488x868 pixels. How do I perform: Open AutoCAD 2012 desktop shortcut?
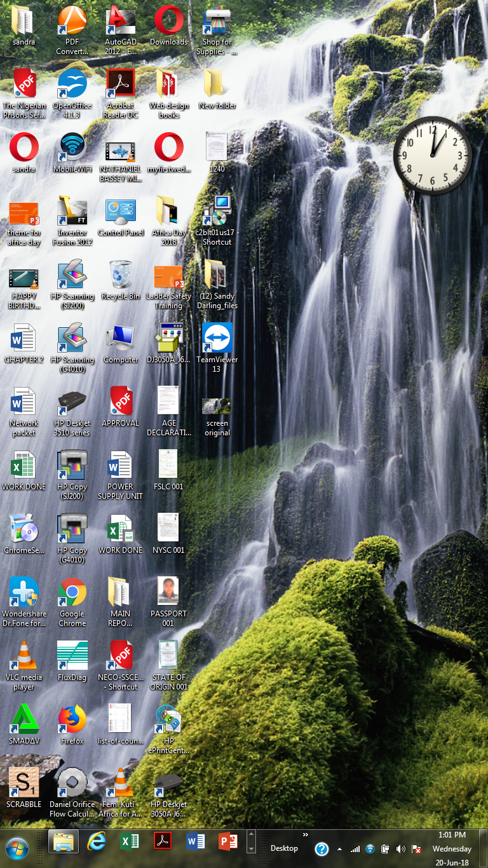pyautogui.click(x=120, y=20)
